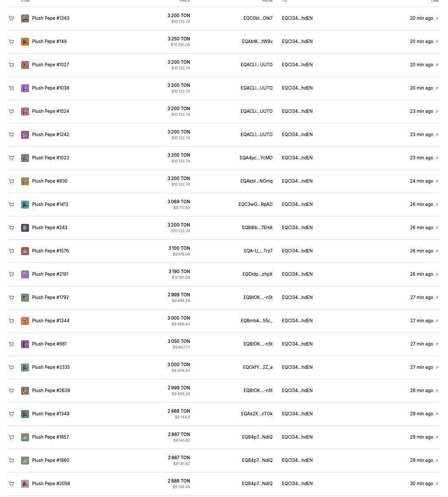The image size is (448, 497).
Task: Open sender address EQC3wG...RpAD
Action: (255, 205)
